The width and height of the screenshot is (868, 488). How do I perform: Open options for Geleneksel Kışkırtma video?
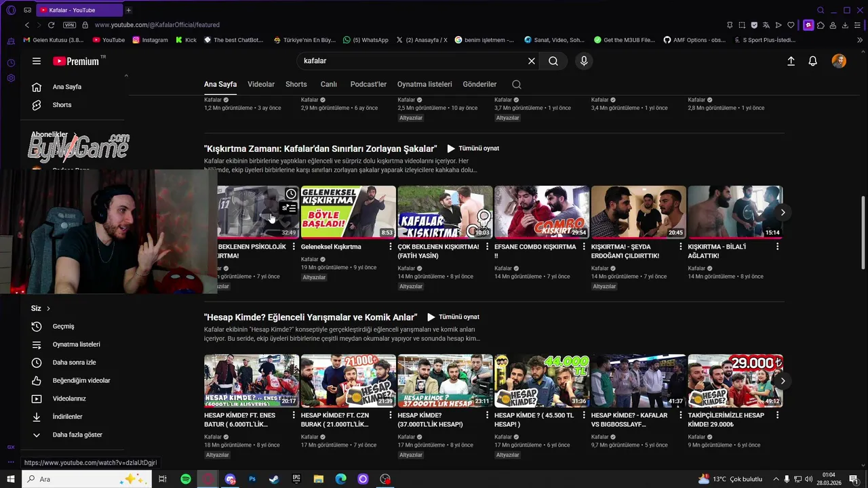click(391, 247)
